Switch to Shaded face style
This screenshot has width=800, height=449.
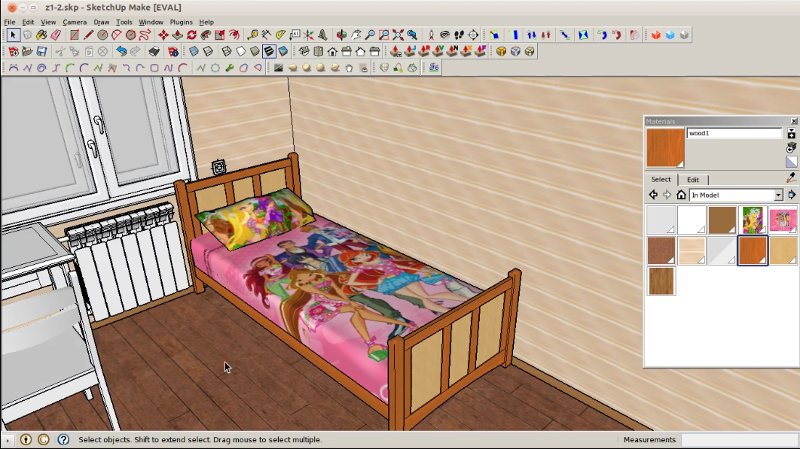(x=255, y=51)
